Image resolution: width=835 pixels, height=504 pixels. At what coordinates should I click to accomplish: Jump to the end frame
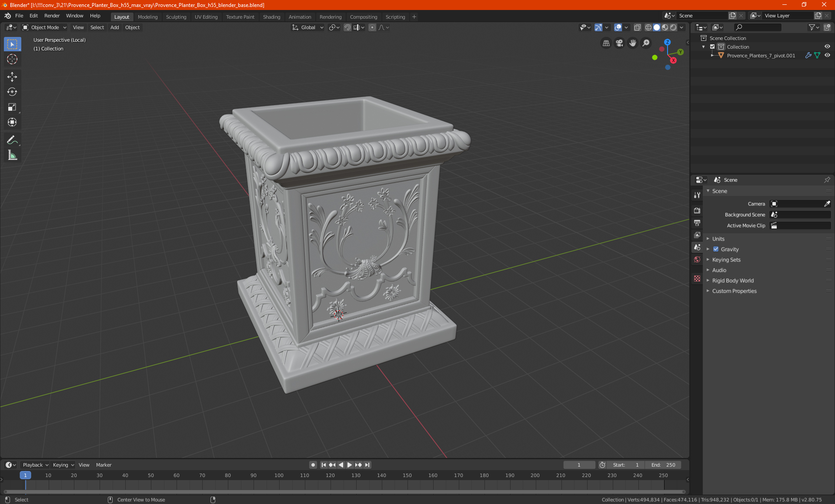367,465
